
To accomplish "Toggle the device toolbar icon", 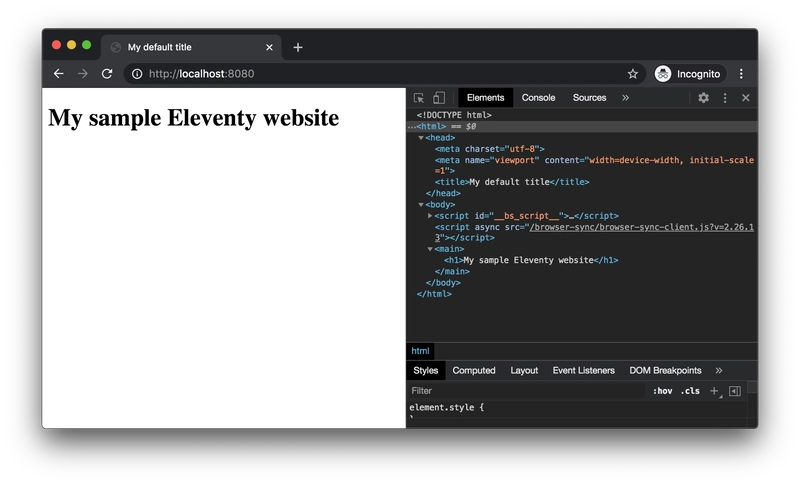I will (439, 98).
